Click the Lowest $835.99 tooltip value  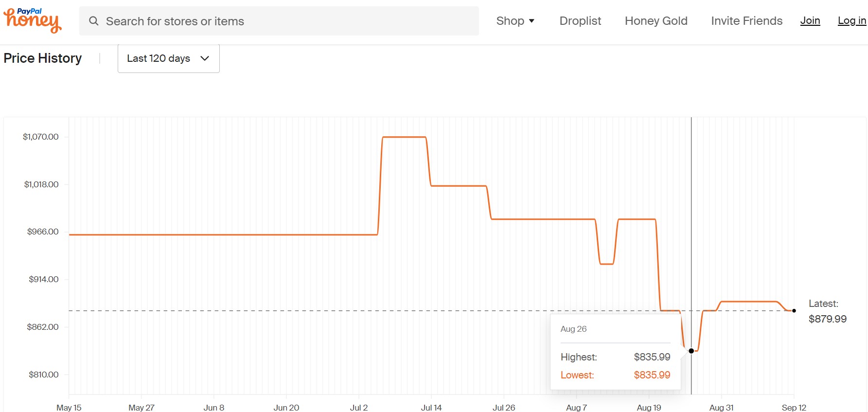pos(652,375)
